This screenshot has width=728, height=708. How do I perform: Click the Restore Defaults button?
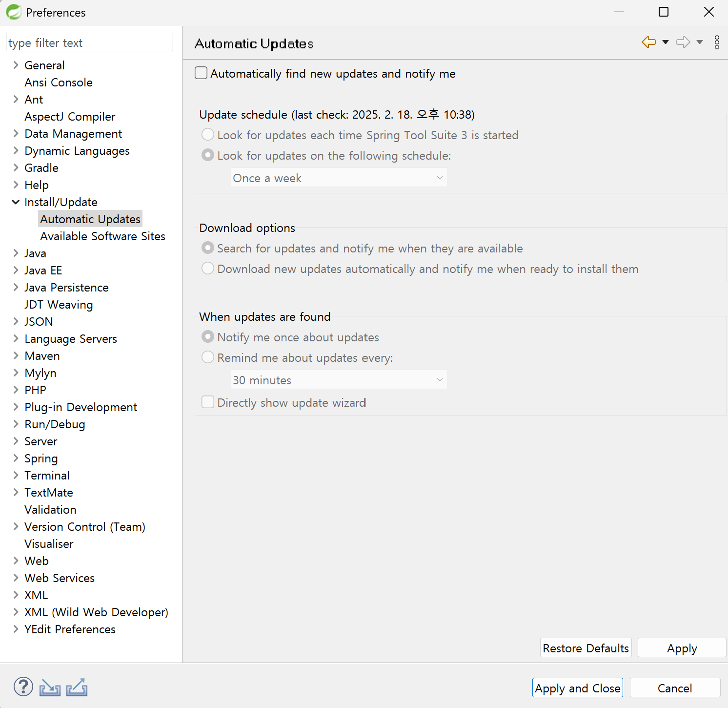click(x=586, y=648)
